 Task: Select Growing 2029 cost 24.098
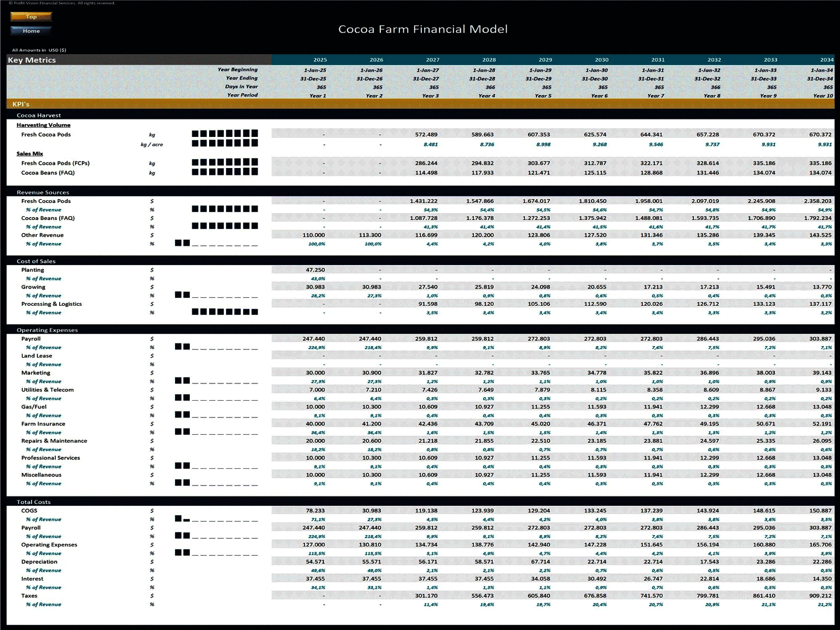pos(541,287)
